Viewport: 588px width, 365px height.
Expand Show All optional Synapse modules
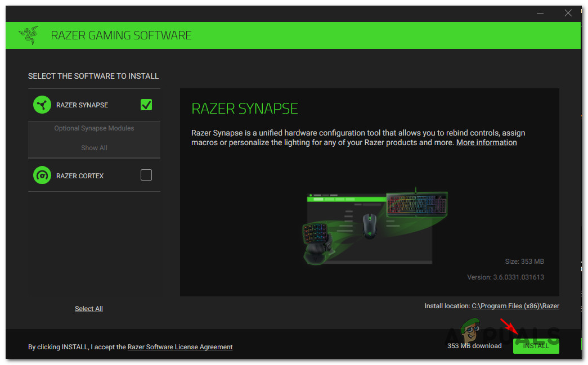coord(94,148)
